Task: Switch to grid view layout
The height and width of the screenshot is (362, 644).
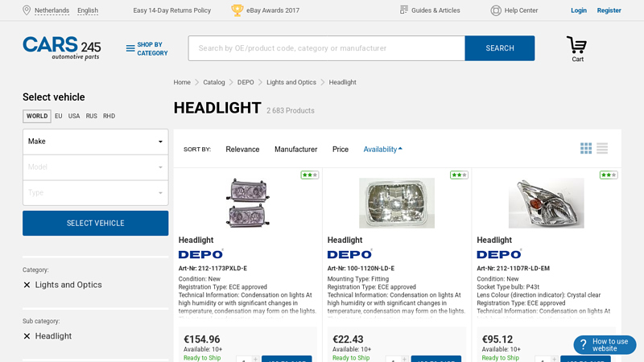Action: [x=586, y=148]
